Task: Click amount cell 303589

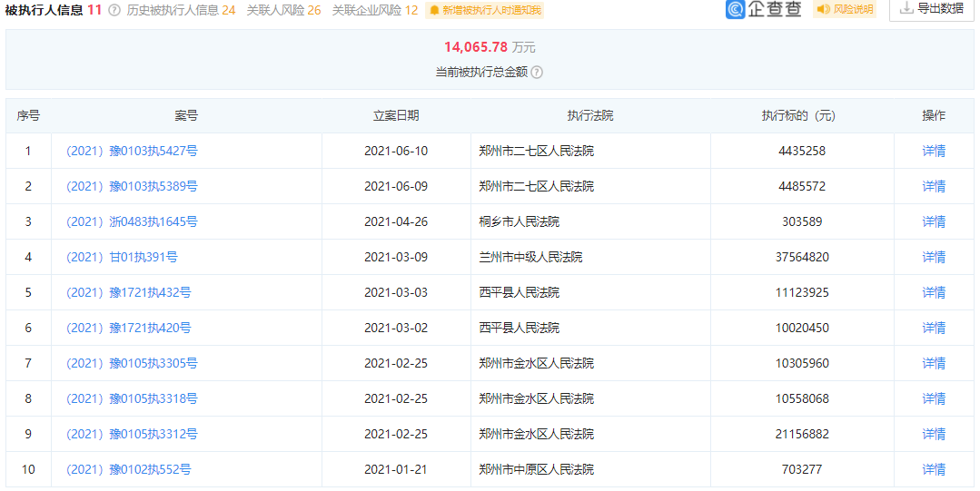Action: pos(802,221)
